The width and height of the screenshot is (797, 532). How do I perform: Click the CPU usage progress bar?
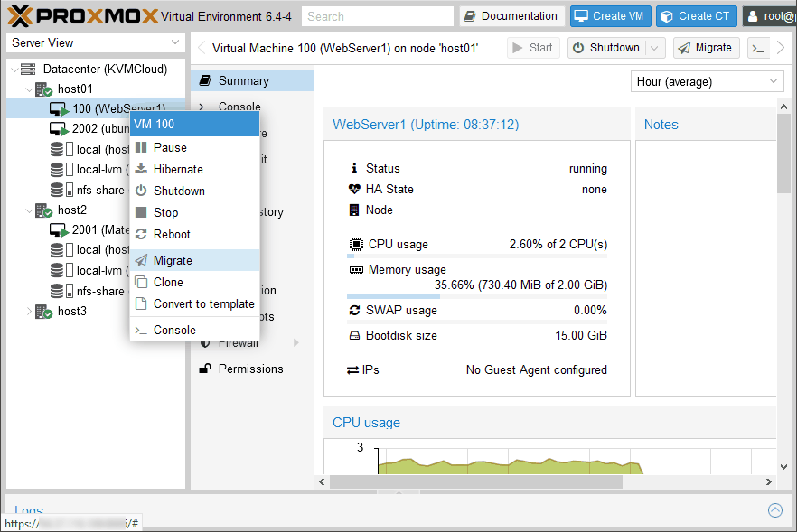[477, 257]
